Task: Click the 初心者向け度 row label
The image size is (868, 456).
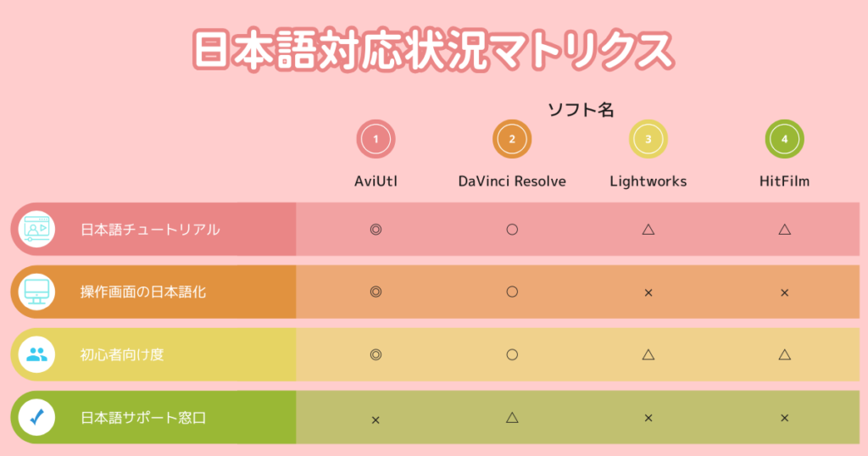Action: 122,355
